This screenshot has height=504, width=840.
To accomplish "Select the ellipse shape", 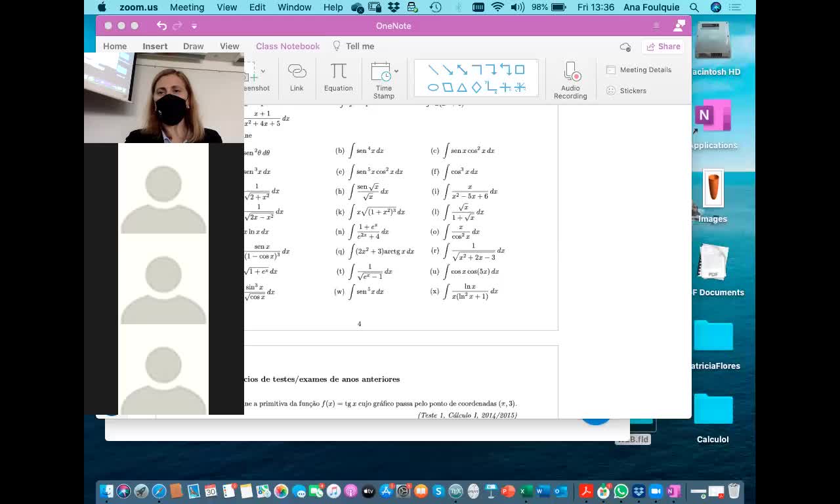I will [433, 87].
